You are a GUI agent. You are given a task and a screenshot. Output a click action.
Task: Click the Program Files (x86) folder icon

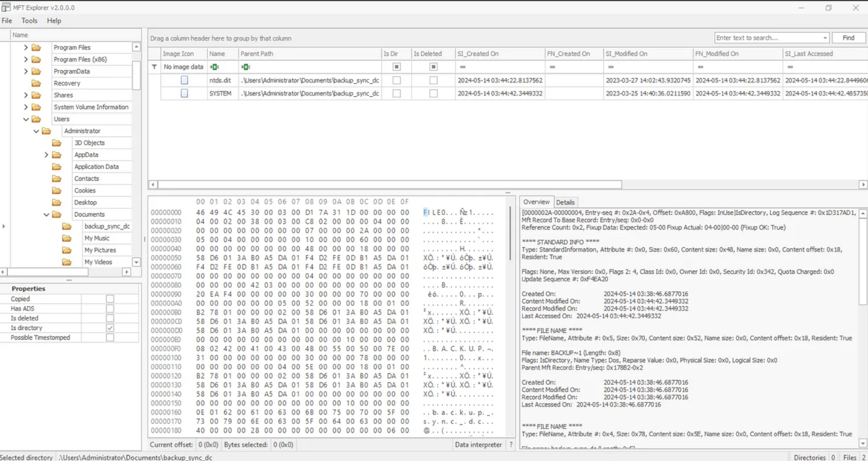tap(36, 59)
